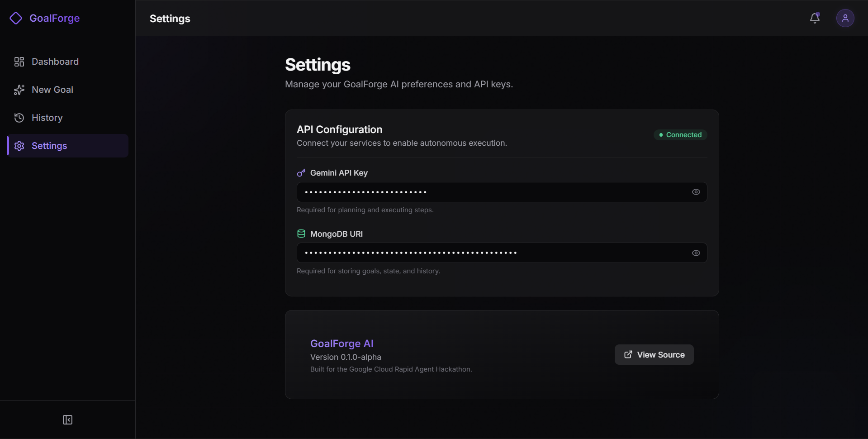The height and width of the screenshot is (439, 868).
Task: Focus the MongoDB URI input field
Action: 502,253
